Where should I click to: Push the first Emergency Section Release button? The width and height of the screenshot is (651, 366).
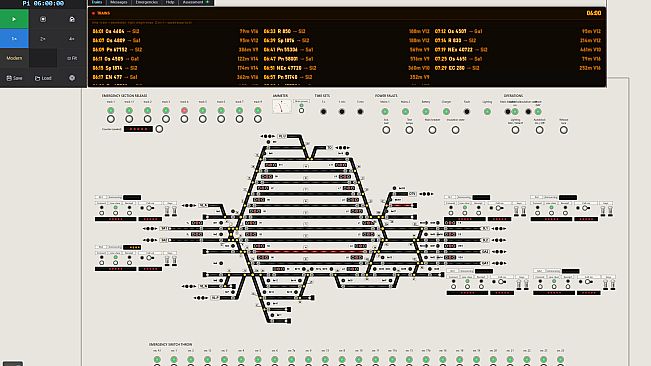[110, 119]
